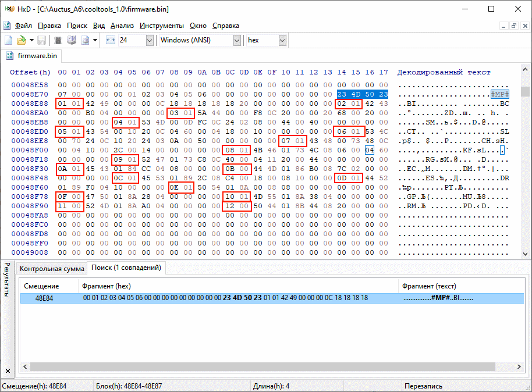Select the Поиск (1 совпадений) tab
532x392 pixels.
(x=126, y=268)
